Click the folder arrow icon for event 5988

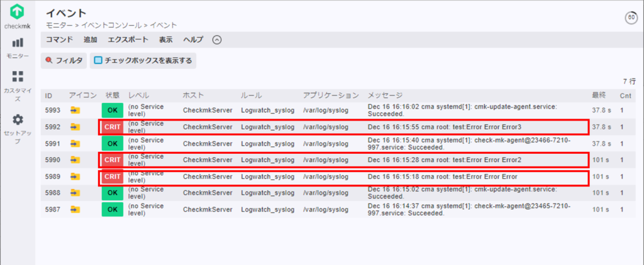tap(75, 193)
